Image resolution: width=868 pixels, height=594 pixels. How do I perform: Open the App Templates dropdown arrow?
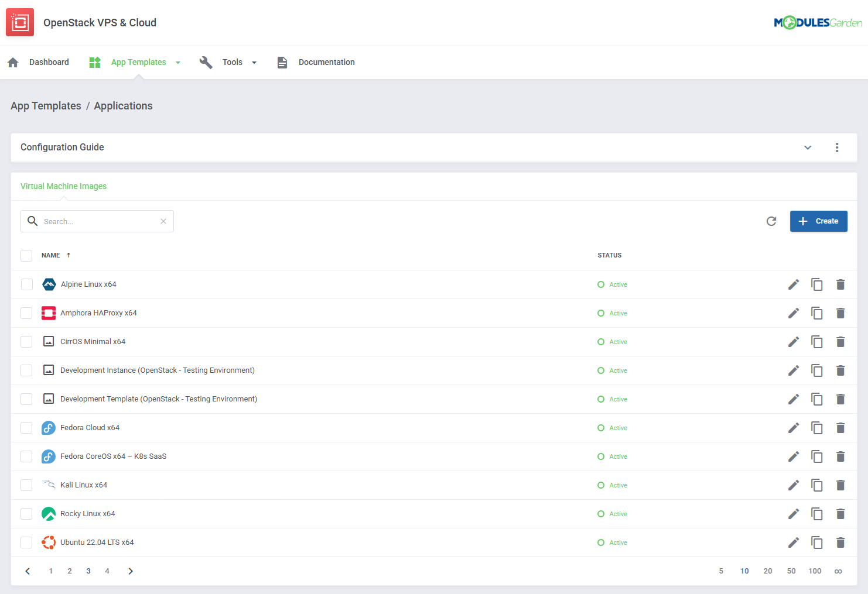tap(178, 62)
